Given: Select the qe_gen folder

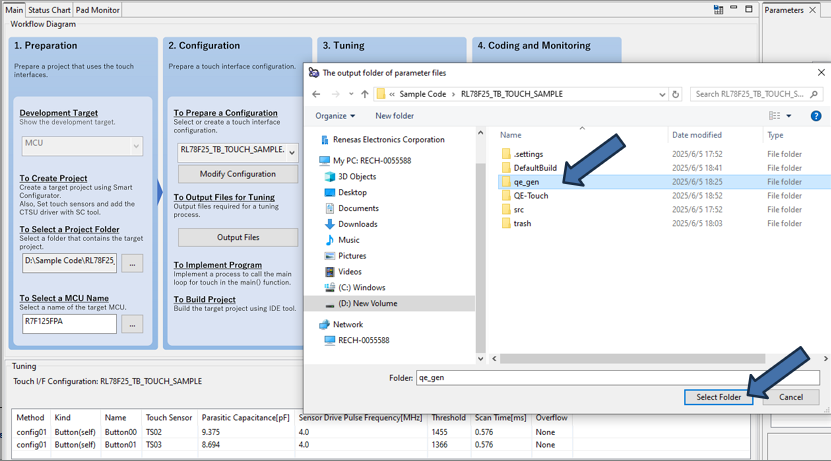Looking at the screenshot, I should [x=526, y=182].
